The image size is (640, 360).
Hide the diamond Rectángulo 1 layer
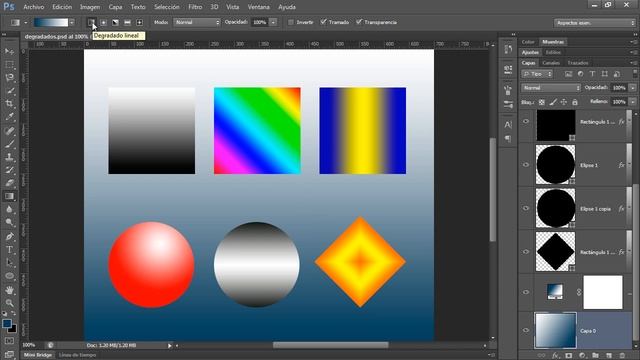526,252
